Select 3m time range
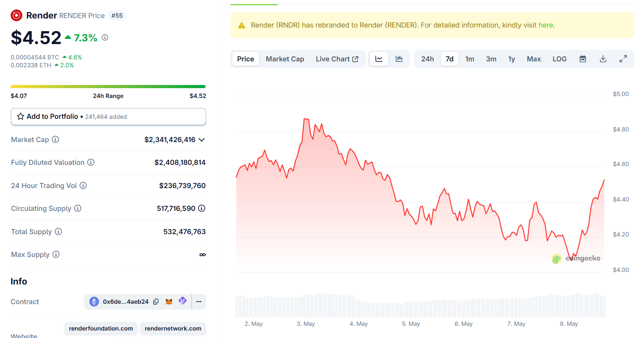The image size is (644, 338). point(491,59)
